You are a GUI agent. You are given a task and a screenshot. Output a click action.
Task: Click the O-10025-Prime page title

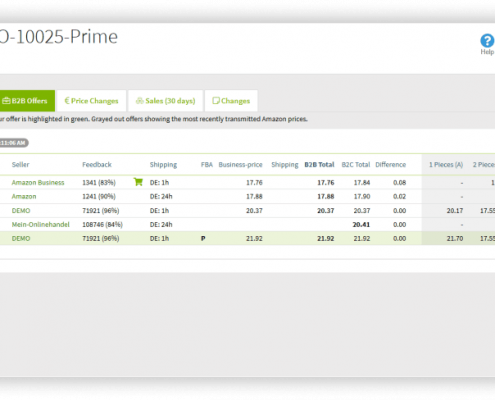pyautogui.click(x=59, y=37)
